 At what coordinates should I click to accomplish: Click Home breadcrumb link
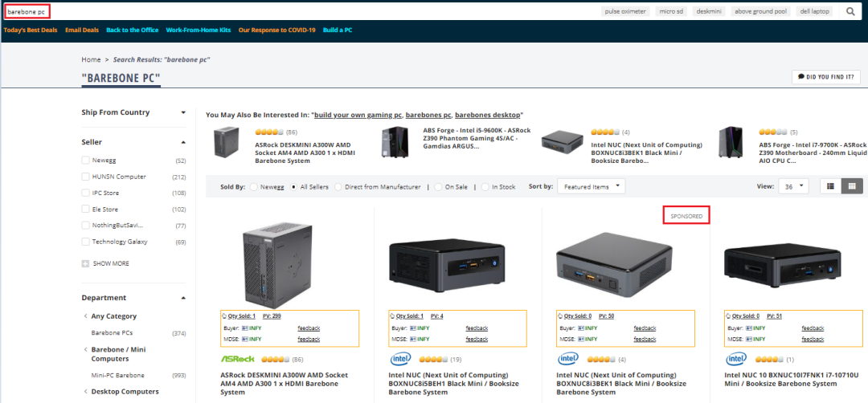click(x=91, y=59)
